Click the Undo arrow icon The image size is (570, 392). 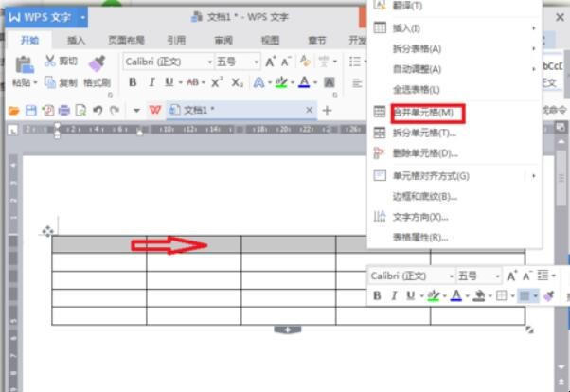pos(98,110)
